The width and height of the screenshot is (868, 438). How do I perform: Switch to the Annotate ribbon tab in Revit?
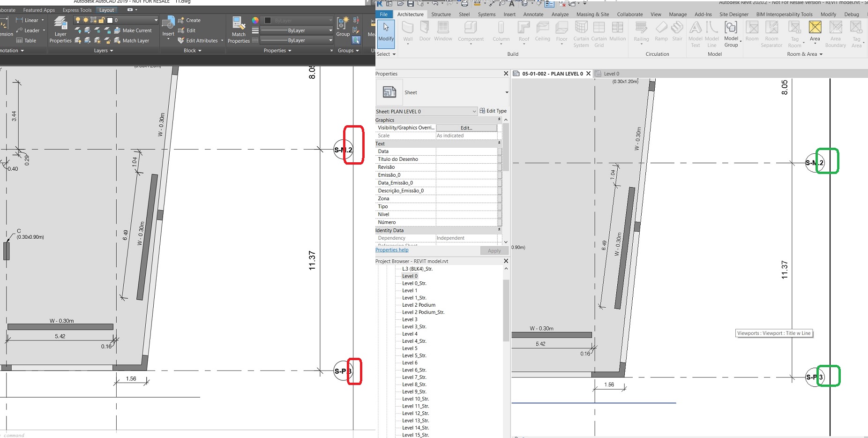point(533,14)
